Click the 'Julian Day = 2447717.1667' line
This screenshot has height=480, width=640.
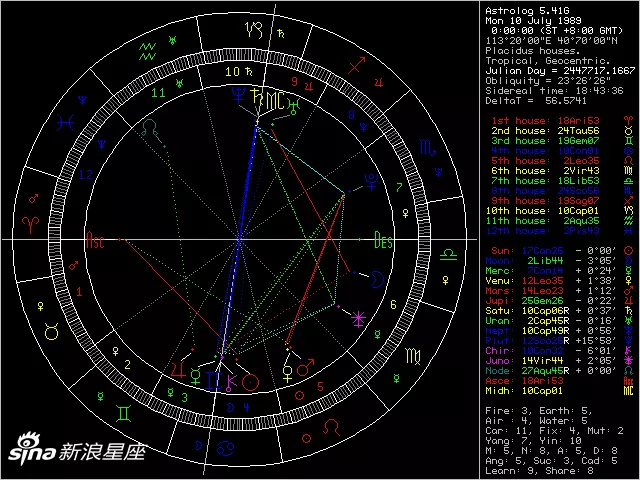(x=560, y=71)
